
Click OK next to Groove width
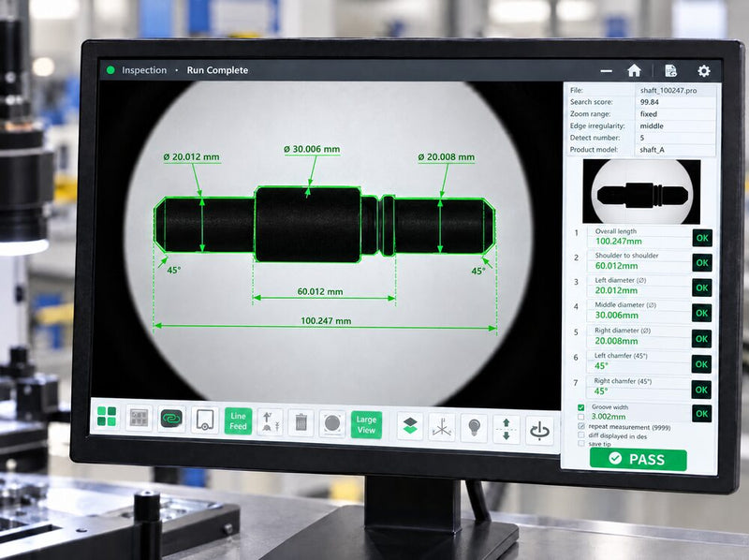click(x=701, y=414)
